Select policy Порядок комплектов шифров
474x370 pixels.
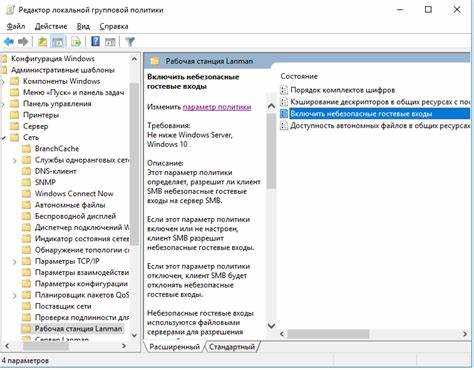[x=342, y=90]
